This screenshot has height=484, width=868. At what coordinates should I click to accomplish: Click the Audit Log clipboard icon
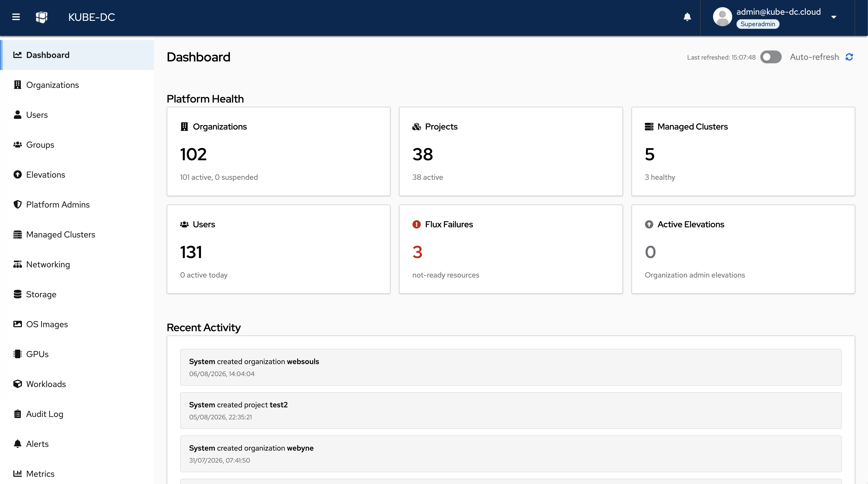click(x=18, y=414)
